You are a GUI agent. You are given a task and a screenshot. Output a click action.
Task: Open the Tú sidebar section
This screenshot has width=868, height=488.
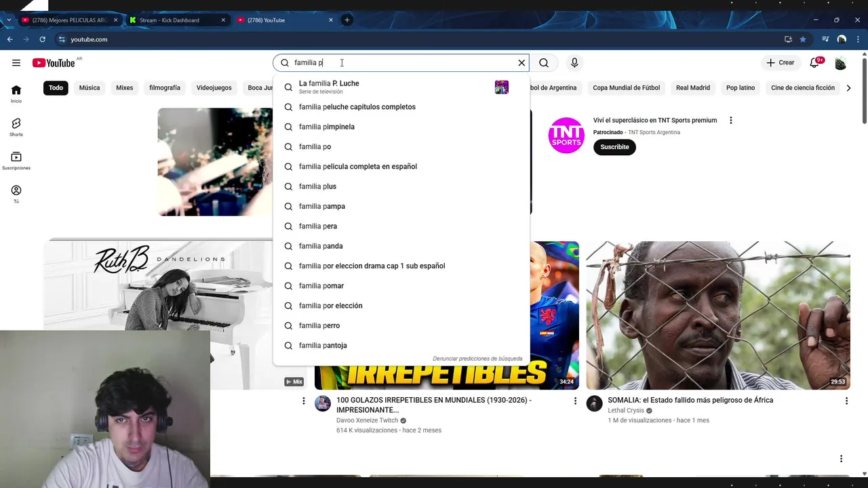coord(16,194)
